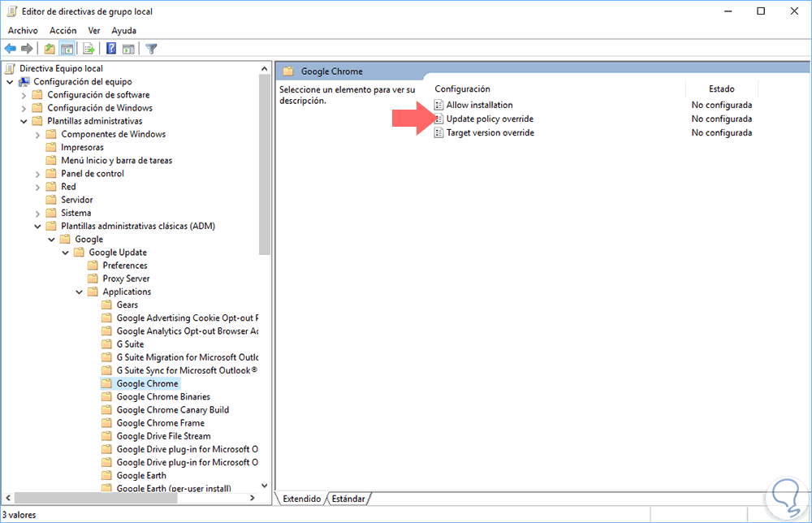The height and width of the screenshot is (523, 812).
Task: Click the Configuración del equipo computer icon
Action: coord(24,82)
